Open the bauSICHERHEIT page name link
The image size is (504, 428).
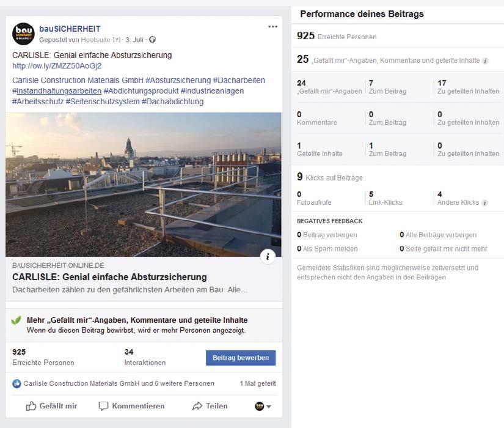[70, 29]
